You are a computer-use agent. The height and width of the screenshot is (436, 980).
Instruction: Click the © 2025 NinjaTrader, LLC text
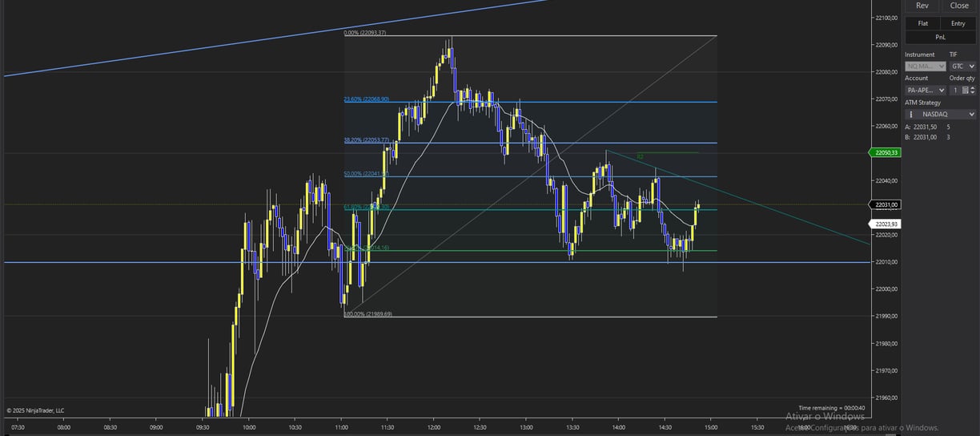(35, 410)
